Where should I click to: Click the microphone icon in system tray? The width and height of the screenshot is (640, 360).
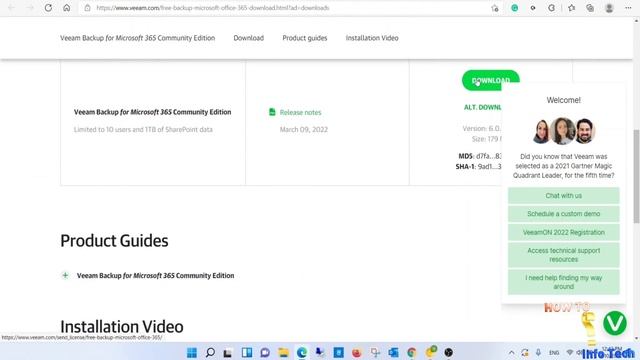[538, 352]
